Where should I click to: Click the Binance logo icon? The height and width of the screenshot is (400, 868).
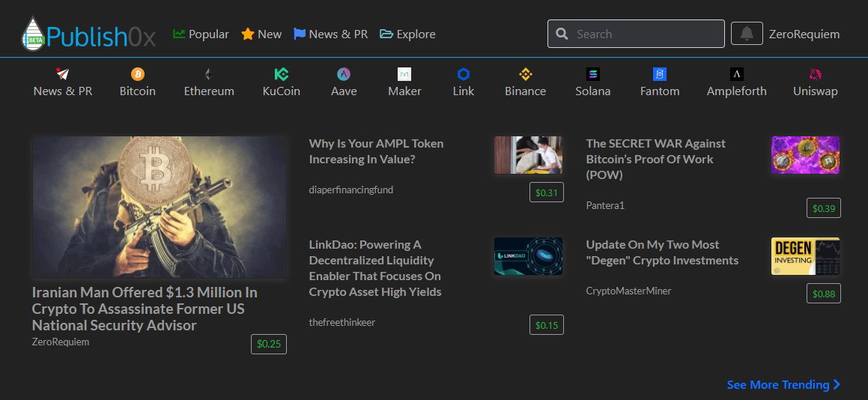525,74
